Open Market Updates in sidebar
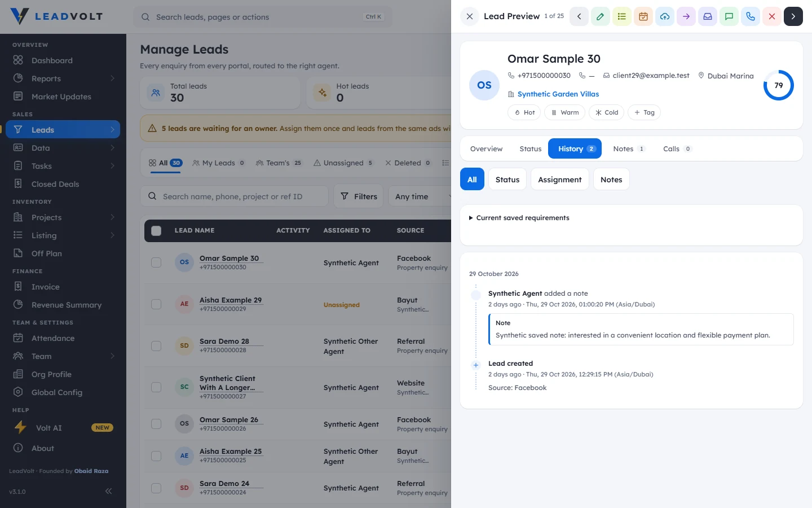The image size is (812, 508). point(63,97)
